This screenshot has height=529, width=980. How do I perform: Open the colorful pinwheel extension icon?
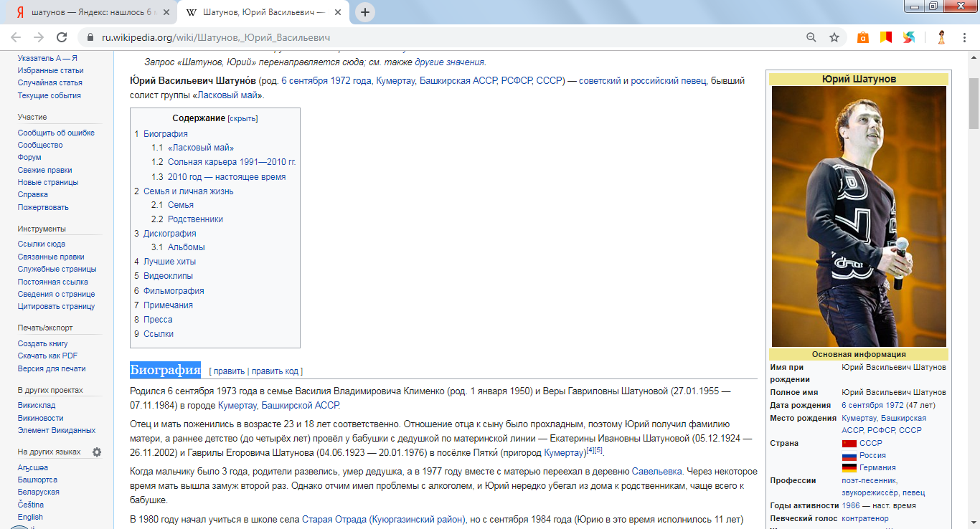pos(909,37)
